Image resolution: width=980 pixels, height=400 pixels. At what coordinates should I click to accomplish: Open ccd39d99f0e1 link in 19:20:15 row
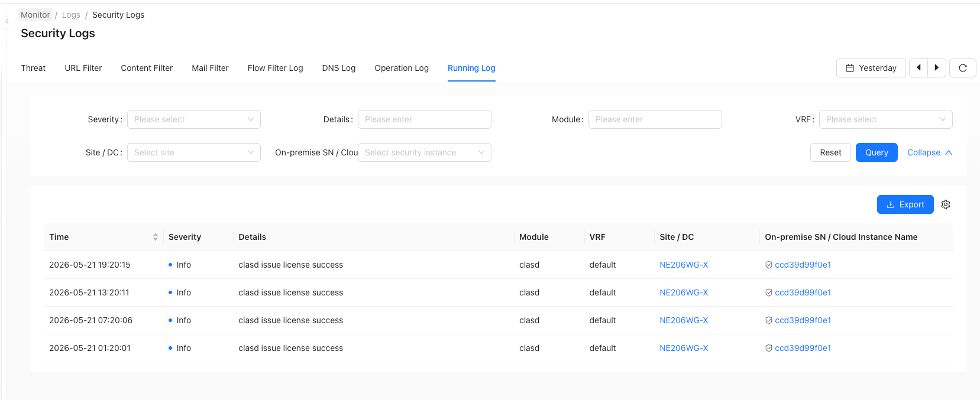(x=803, y=265)
